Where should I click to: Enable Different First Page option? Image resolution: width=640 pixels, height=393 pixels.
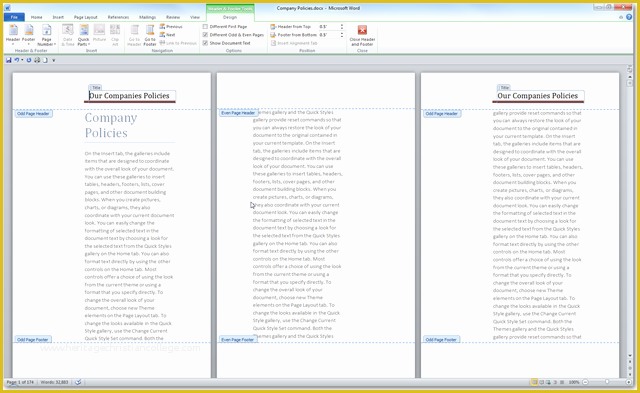tap(224, 27)
